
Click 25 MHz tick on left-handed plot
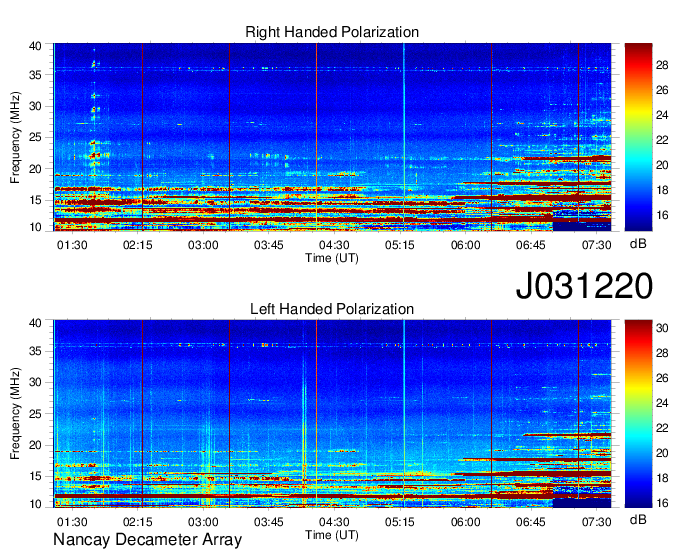(x=35, y=414)
